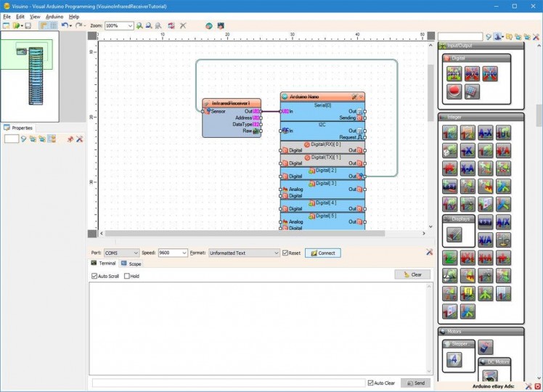Uncheck the Reset checkbox
The image size is (543, 392).
point(285,253)
